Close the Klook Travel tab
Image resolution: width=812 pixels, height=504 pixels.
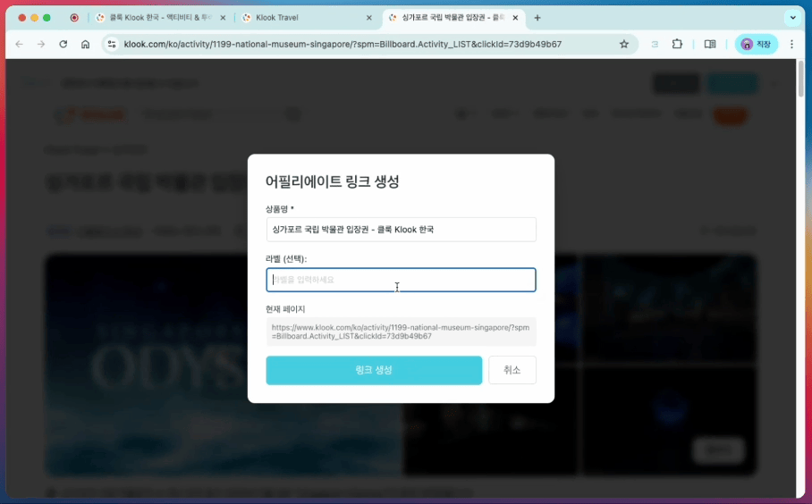point(368,18)
